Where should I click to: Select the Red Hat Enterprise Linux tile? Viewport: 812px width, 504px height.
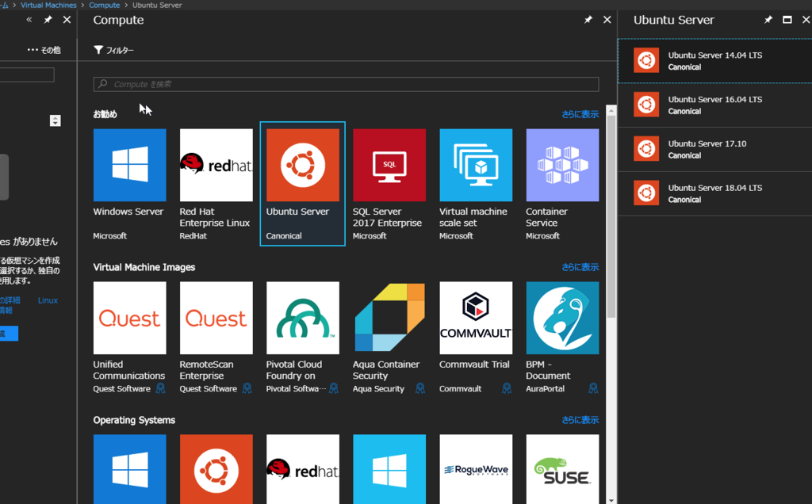[216, 184]
